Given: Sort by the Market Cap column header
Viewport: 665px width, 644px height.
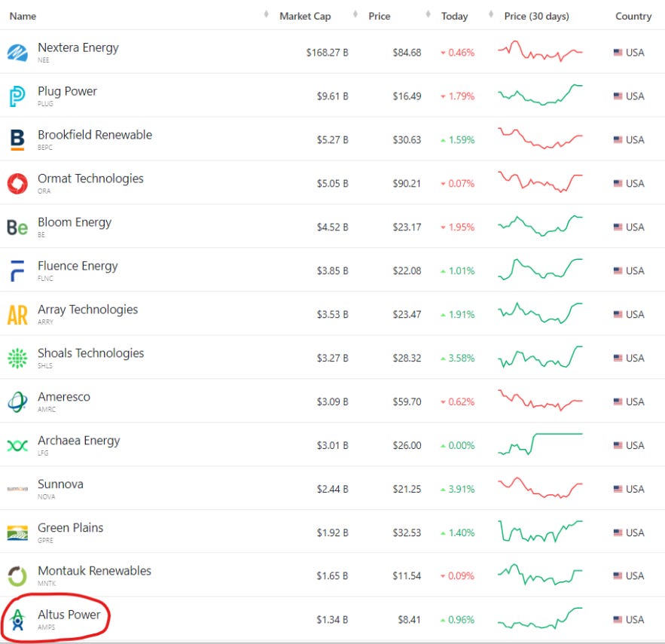Looking at the screenshot, I should 305,16.
